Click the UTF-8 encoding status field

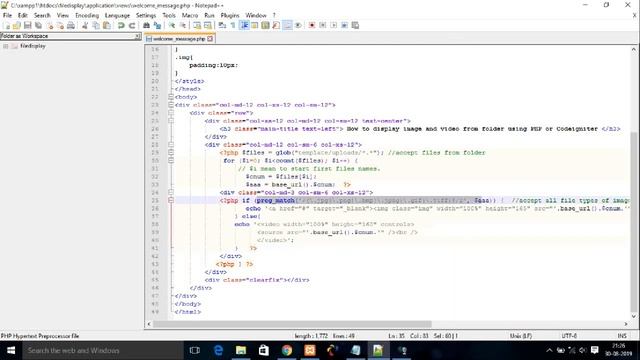[x=569, y=336]
